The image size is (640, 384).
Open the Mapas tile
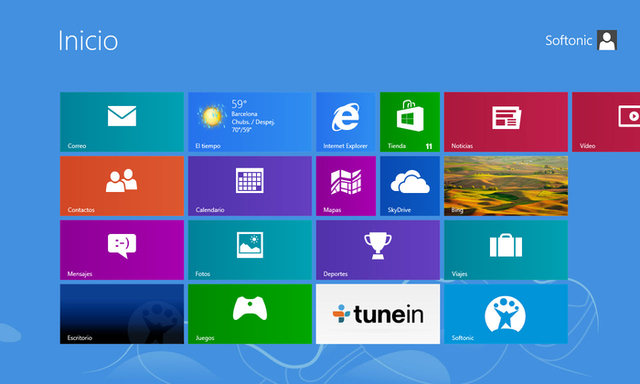(x=346, y=186)
